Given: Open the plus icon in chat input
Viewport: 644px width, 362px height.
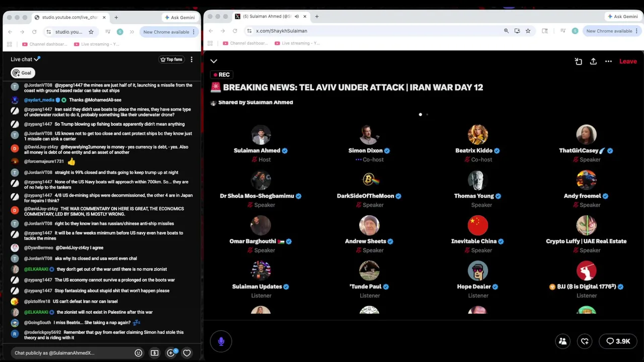Looking at the screenshot, I should point(171,353).
